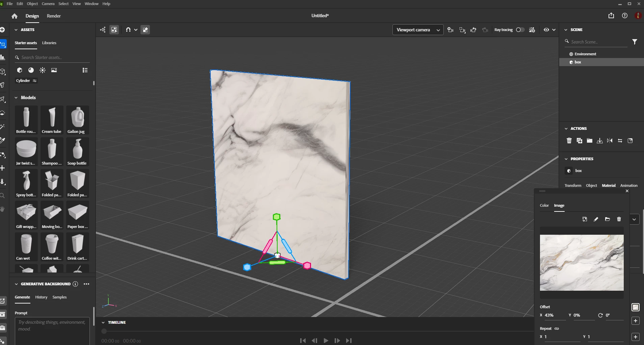Open the Window menu
This screenshot has width=644, height=345.
coord(92,4)
